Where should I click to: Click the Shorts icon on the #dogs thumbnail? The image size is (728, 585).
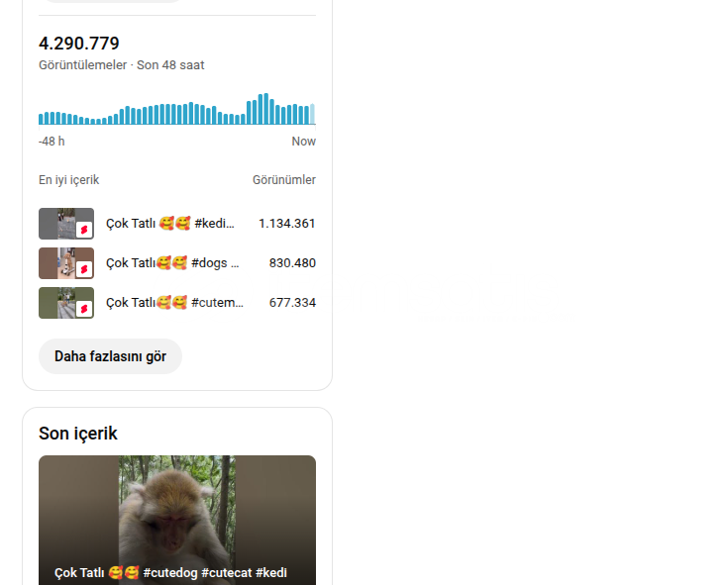tap(84, 269)
